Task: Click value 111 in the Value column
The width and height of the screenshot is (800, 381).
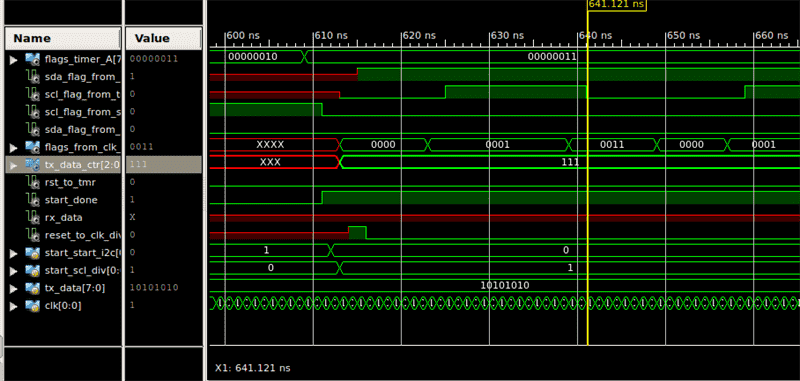Action: (x=137, y=164)
